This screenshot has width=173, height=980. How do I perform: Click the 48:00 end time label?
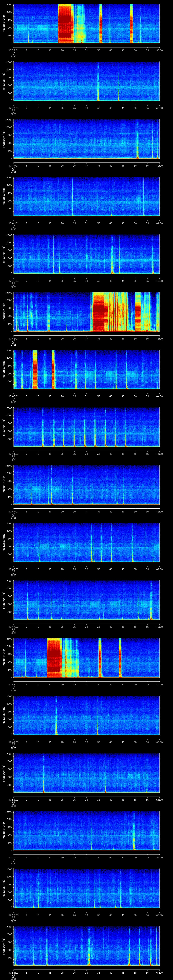(160, 627)
